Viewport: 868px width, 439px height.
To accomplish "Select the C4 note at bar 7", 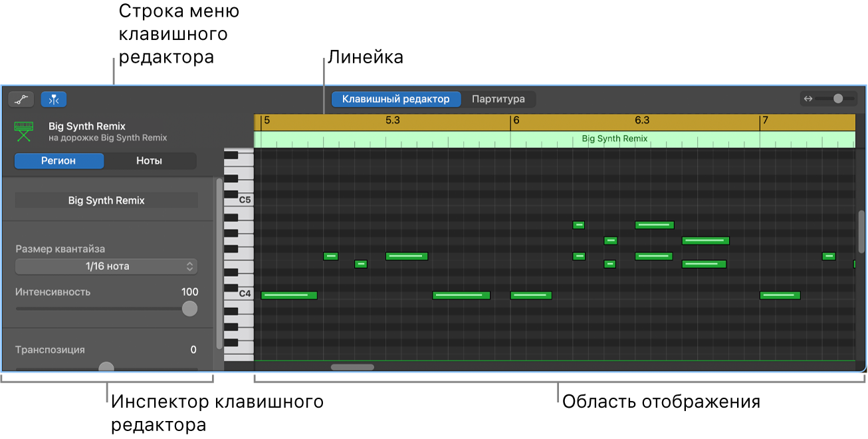I will (x=780, y=295).
